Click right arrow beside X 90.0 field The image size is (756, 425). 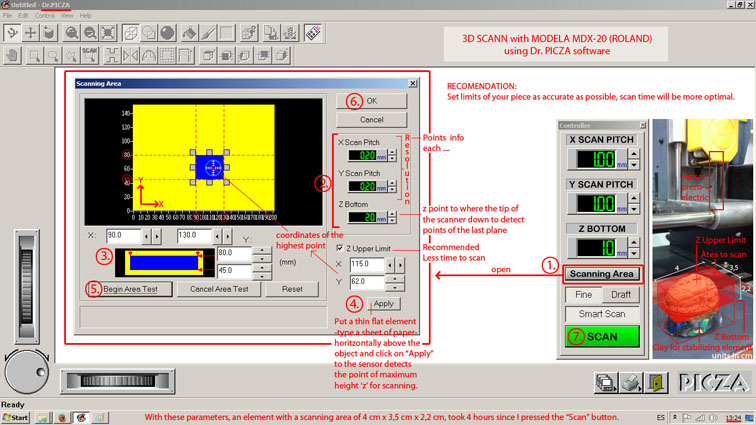[x=157, y=236]
